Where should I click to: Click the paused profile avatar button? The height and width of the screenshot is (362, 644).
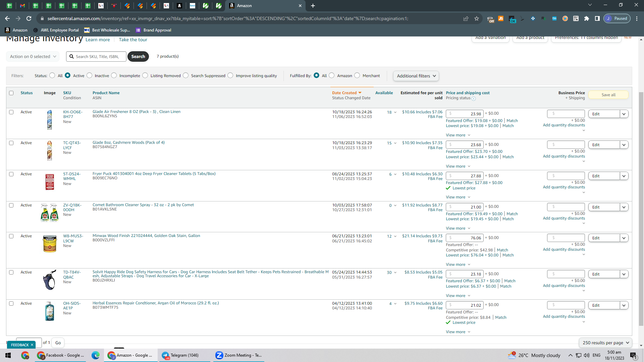(x=617, y=18)
